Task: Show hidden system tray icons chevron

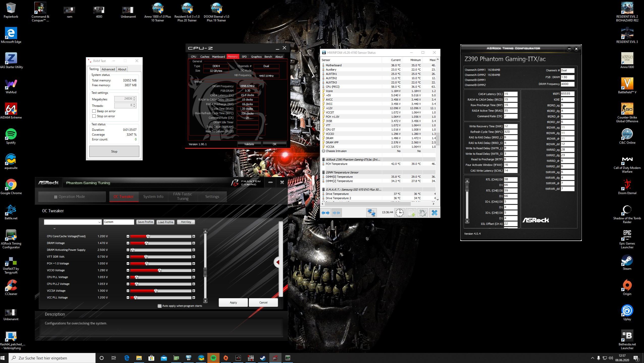Action: [592, 358]
